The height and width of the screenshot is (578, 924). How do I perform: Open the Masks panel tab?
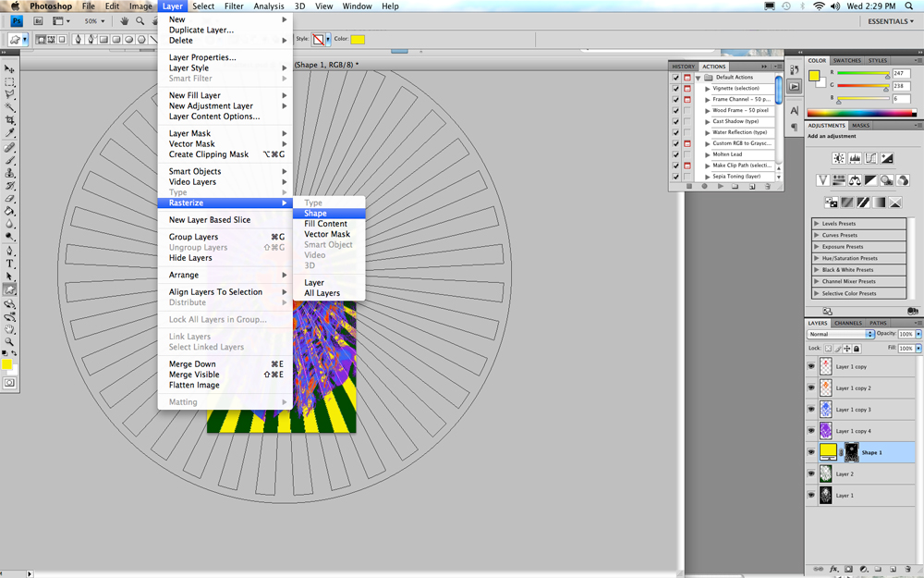click(x=860, y=126)
